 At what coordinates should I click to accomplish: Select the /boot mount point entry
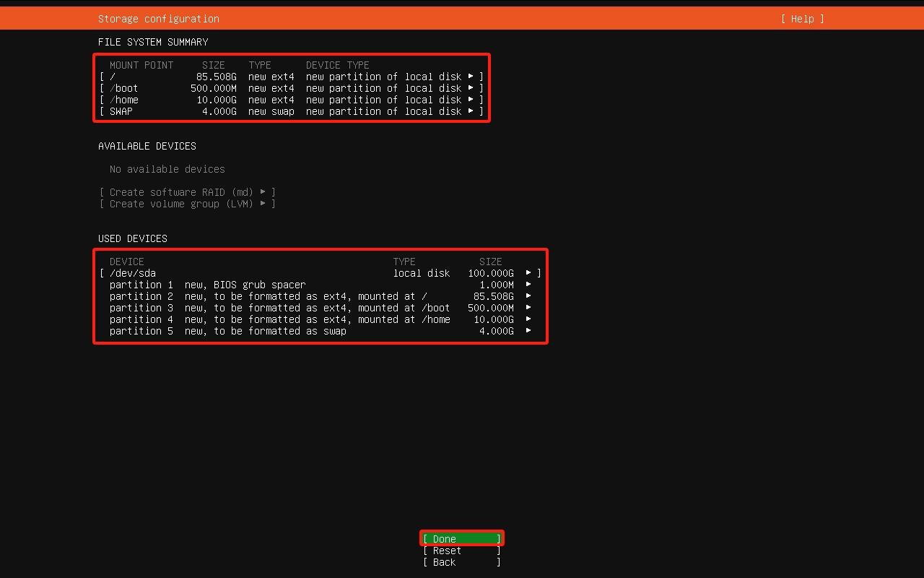pos(292,88)
